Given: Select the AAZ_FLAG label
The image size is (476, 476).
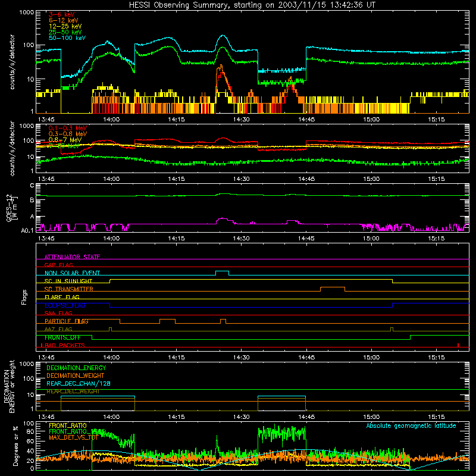Looking at the screenshot, I should [58, 329].
